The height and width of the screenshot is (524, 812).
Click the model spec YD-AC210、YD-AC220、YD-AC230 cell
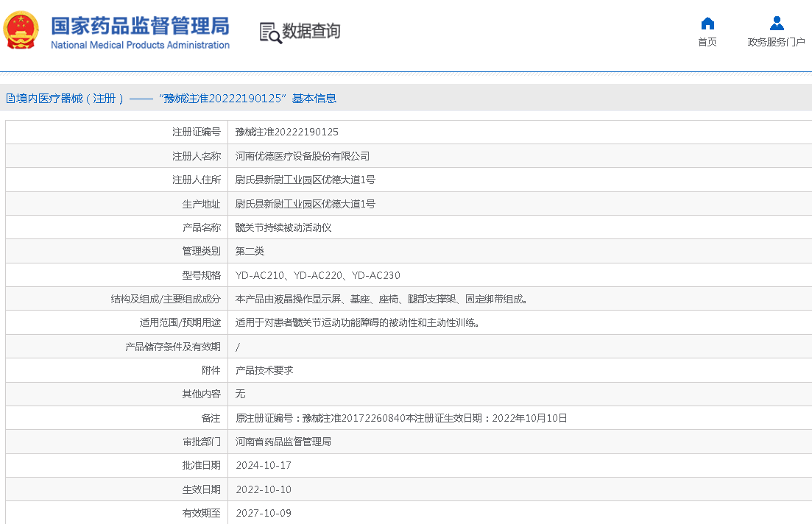pyautogui.click(x=317, y=275)
